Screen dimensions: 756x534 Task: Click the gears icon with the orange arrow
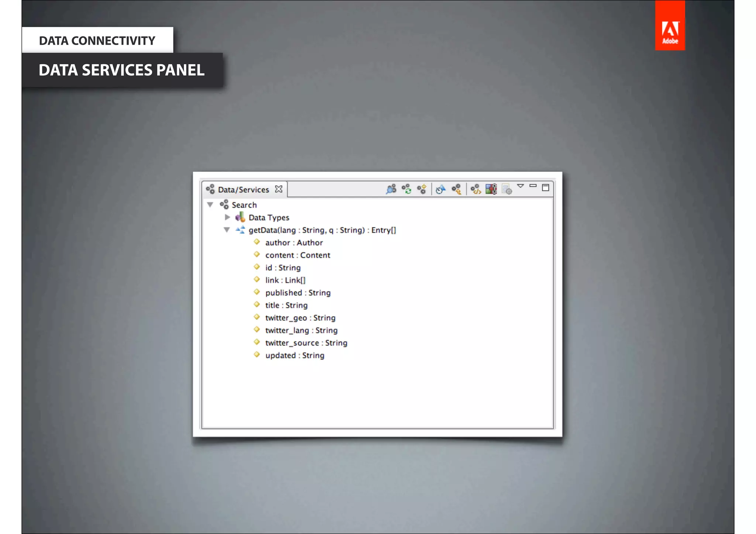click(x=457, y=189)
